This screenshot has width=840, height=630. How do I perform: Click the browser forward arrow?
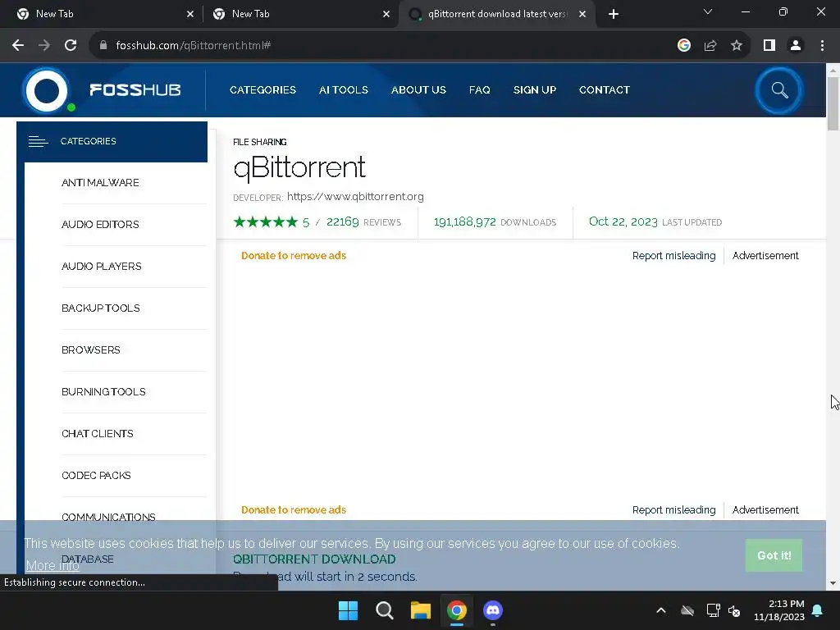[x=44, y=46]
